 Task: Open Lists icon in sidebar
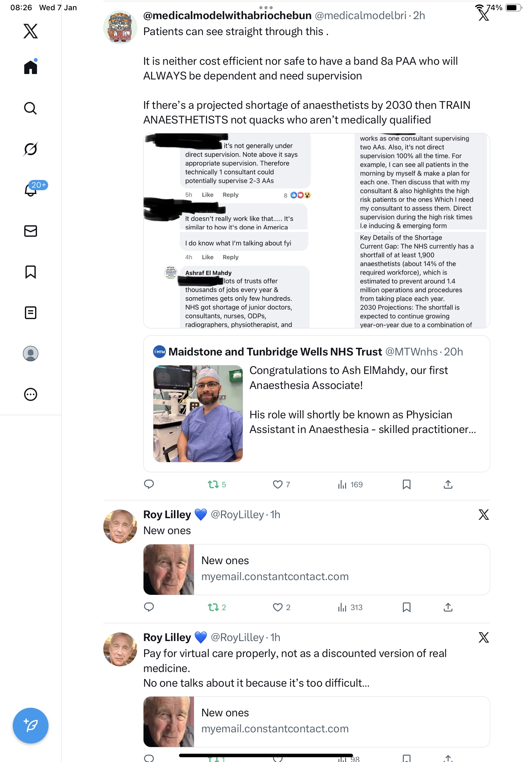[x=30, y=313]
